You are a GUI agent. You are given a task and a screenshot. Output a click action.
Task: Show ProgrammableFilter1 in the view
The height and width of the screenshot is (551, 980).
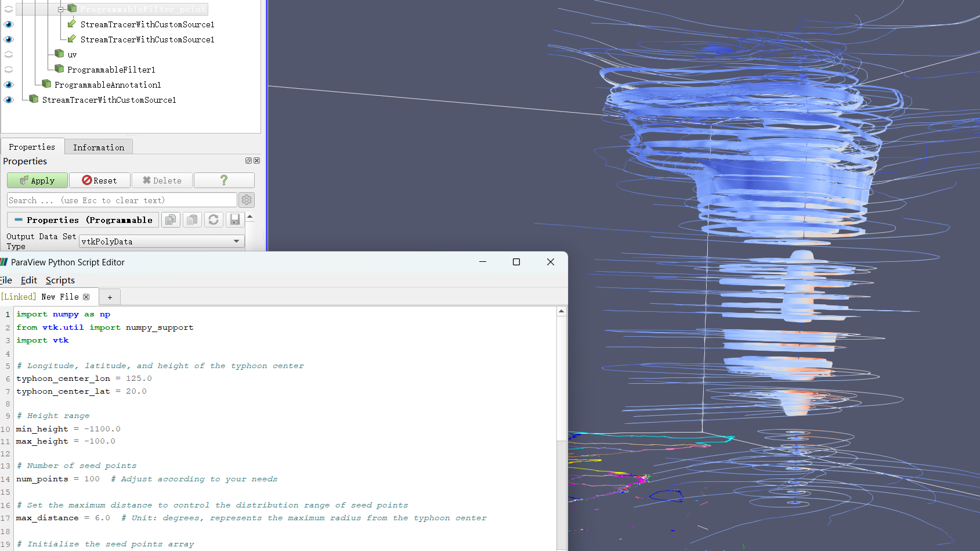(x=9, y=70)
